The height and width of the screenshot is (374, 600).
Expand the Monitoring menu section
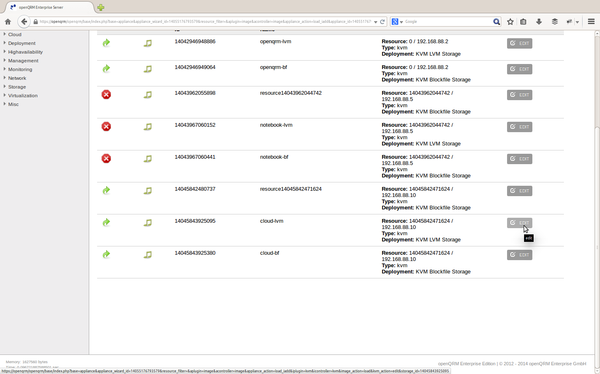(x=20, y=70)
